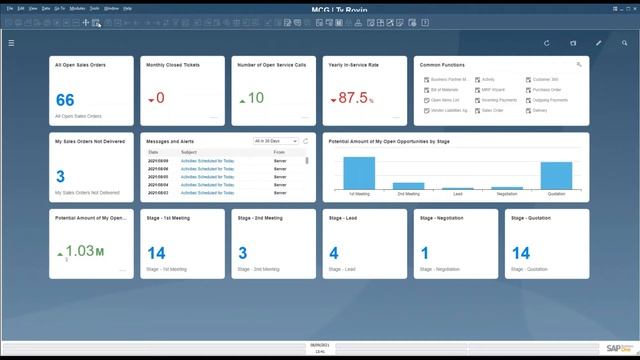
Task: Click the 87.5% Yearly In-Service Rate value
Action: coord(352,98)
